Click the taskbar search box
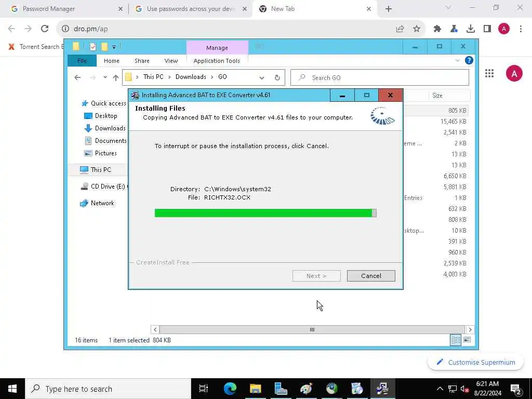Image resolution: width=532 pixels, height=399 pixels. 108,389
